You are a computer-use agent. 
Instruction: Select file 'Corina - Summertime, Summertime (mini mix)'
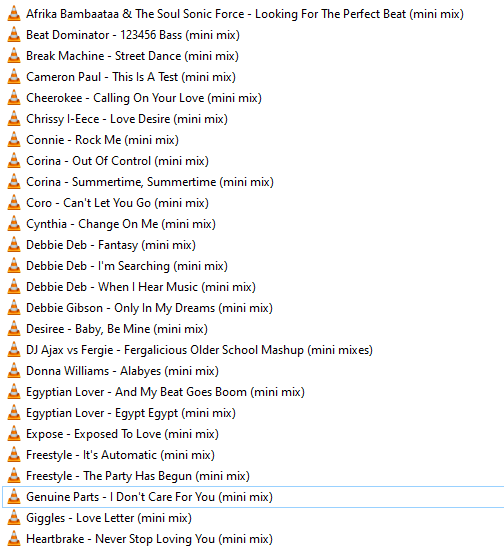pyautogui.click(x=150, y=182)
